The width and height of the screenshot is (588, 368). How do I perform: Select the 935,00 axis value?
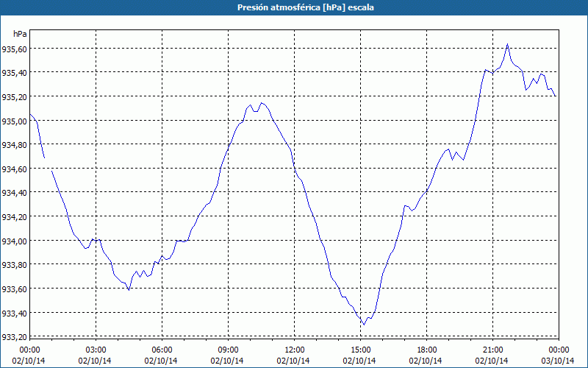14,121
